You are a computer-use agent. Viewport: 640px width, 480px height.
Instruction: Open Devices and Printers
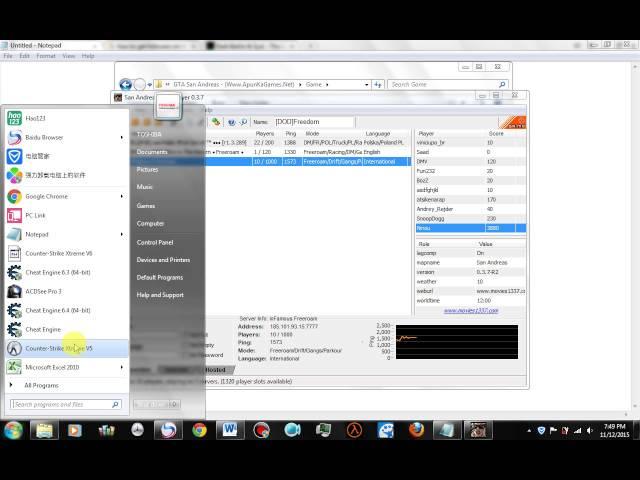[x=163, y=260]
